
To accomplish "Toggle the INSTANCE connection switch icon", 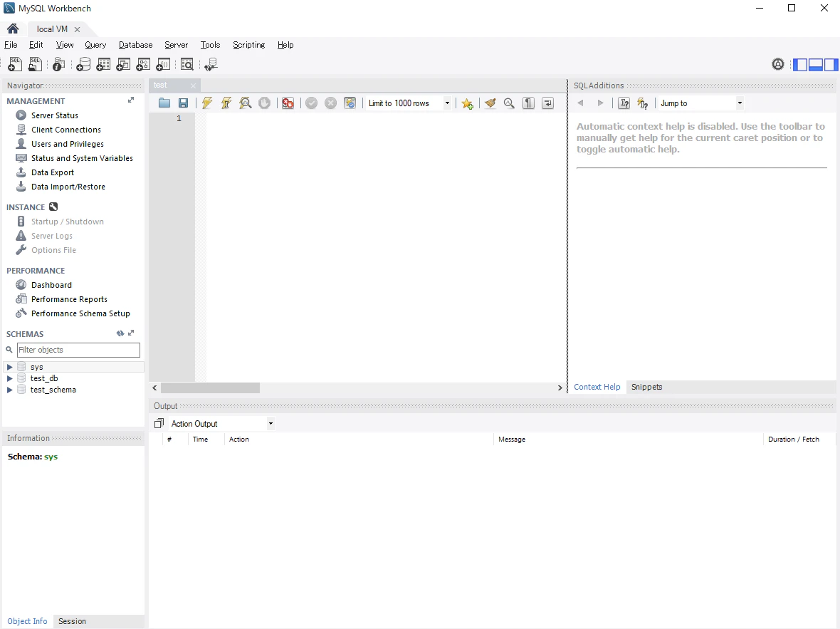I will [53, 207].
